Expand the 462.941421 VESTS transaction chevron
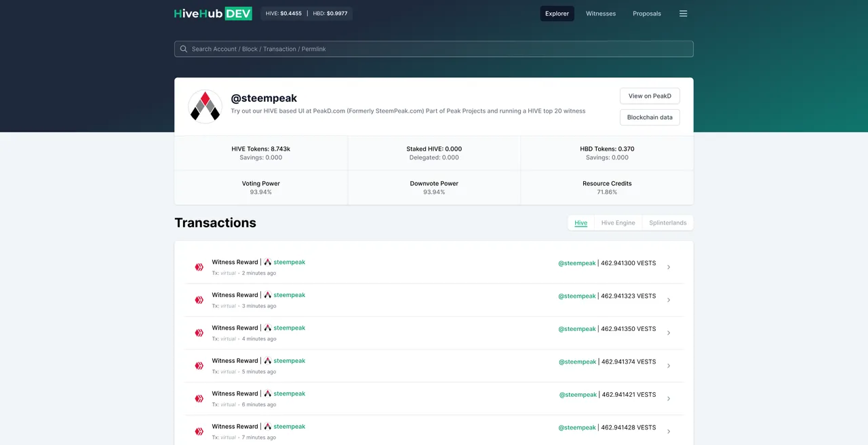The image size is (868, 445). pos(669,399)
